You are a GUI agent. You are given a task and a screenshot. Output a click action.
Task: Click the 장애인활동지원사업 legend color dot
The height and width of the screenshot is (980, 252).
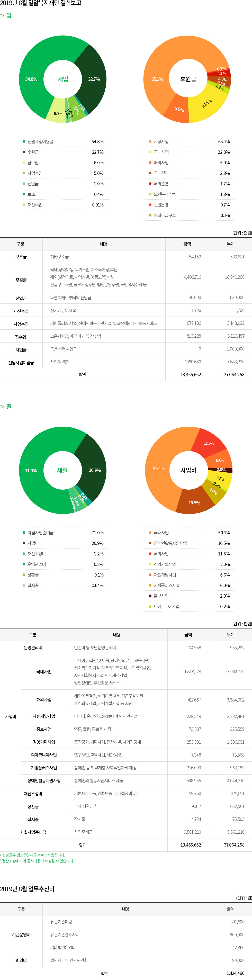(150, 543)
